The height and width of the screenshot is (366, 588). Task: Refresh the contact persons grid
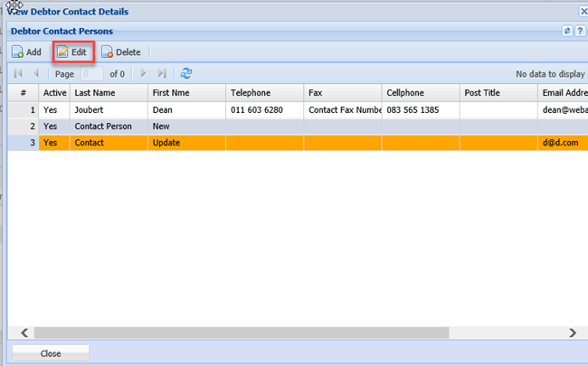click(x=186, y=73)
